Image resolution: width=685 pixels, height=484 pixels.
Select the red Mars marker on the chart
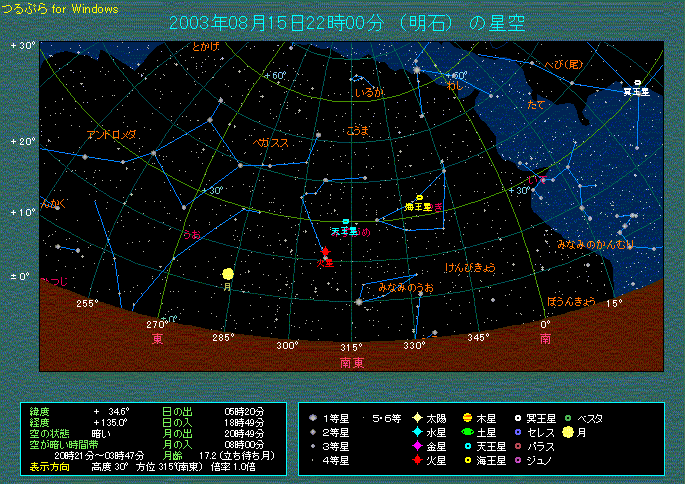325,252
